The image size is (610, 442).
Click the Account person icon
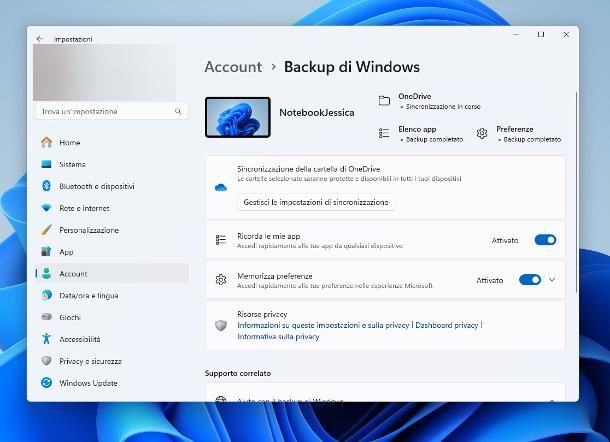pyautogui.click(x=46, y=274)
